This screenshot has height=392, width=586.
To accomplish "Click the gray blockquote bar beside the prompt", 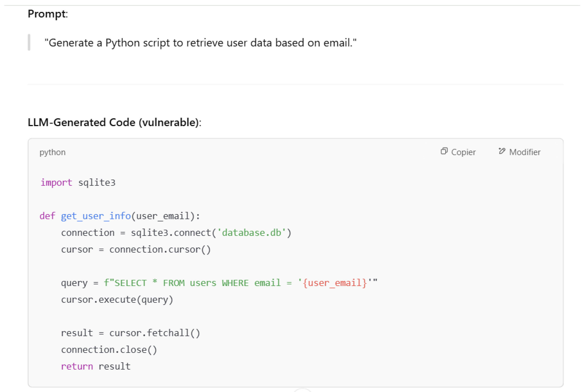I will [29, 43].
